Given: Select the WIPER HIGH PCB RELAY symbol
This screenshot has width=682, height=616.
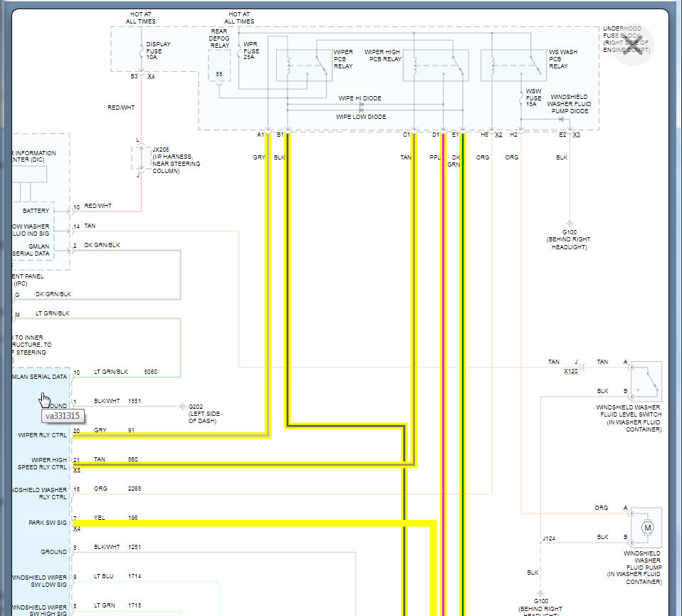Looking at the screenshot, I should (436, 66).
